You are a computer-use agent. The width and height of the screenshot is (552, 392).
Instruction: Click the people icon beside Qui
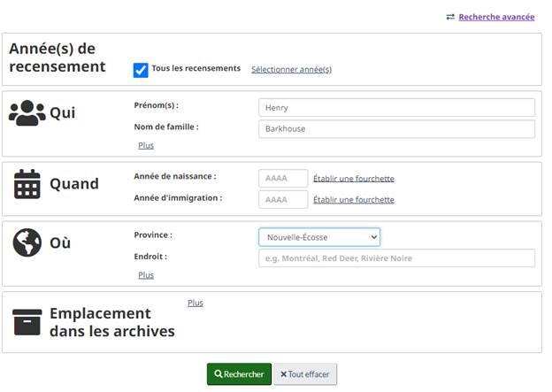(27, 113)
